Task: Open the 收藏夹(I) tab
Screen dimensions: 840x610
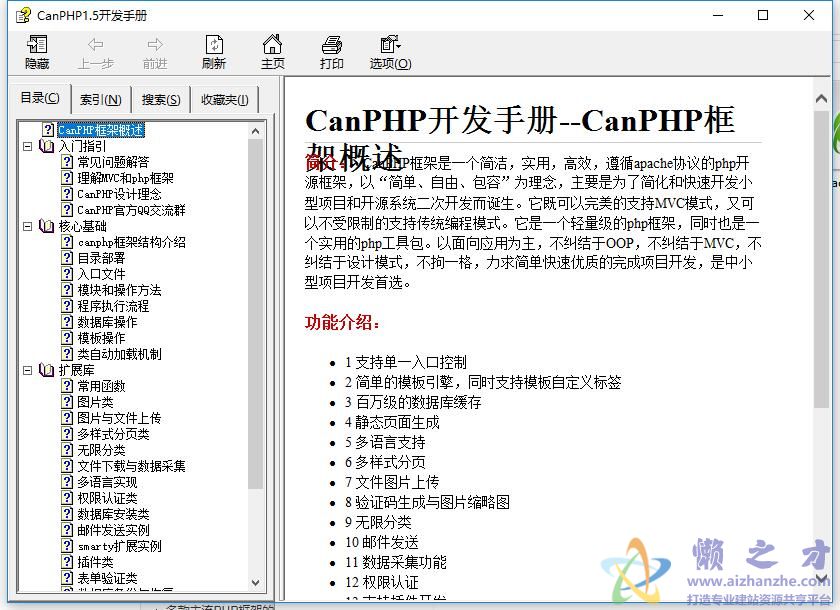Action: click(x=226, y=99)
